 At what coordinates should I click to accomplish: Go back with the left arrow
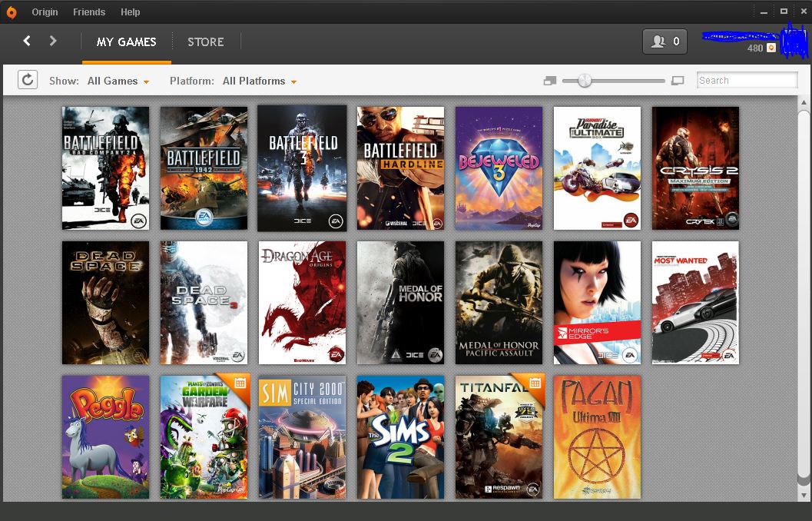click(x=27, y=41)
